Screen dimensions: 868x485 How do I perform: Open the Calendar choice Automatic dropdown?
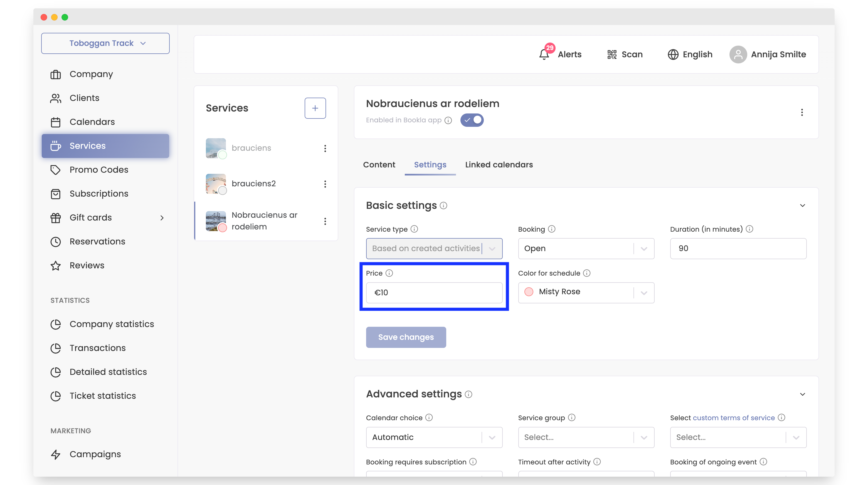coord(434,437)
